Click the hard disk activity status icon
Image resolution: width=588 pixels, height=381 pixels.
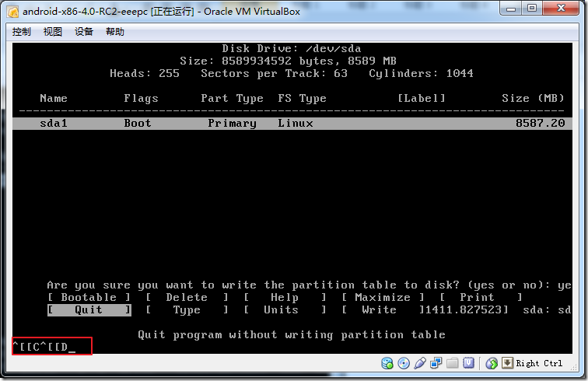387,363
